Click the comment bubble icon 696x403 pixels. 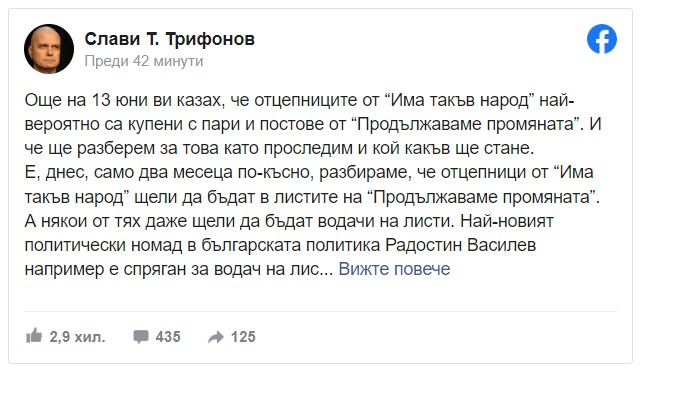point(141,337)
